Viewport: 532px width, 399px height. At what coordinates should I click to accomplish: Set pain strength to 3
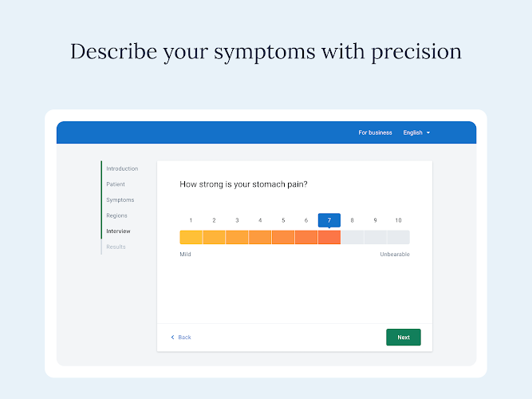[237, 237]
